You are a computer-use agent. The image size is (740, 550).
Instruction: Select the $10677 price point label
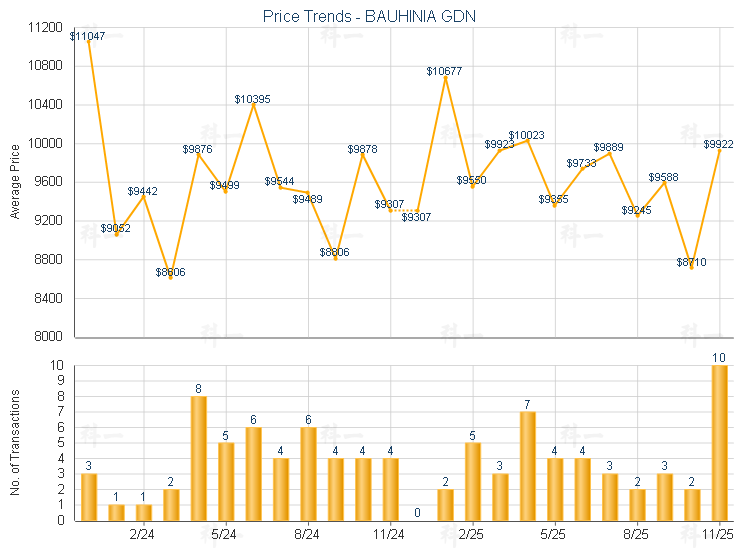coord(445,71)
